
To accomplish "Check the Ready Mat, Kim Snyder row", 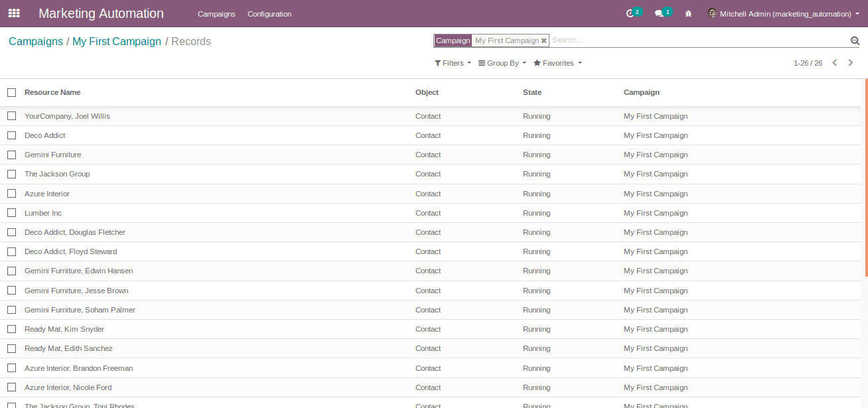I will tap(12, 329).
